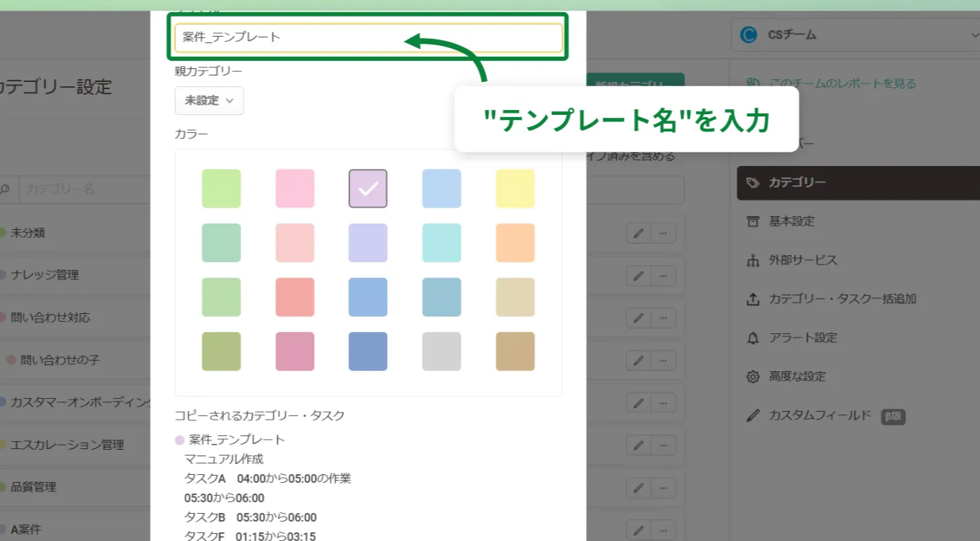Viewport: 980px width, 541px height.
Task: Open the ellipsis menu for A案件
Action: pyautogui.click(x=665, y=530)
